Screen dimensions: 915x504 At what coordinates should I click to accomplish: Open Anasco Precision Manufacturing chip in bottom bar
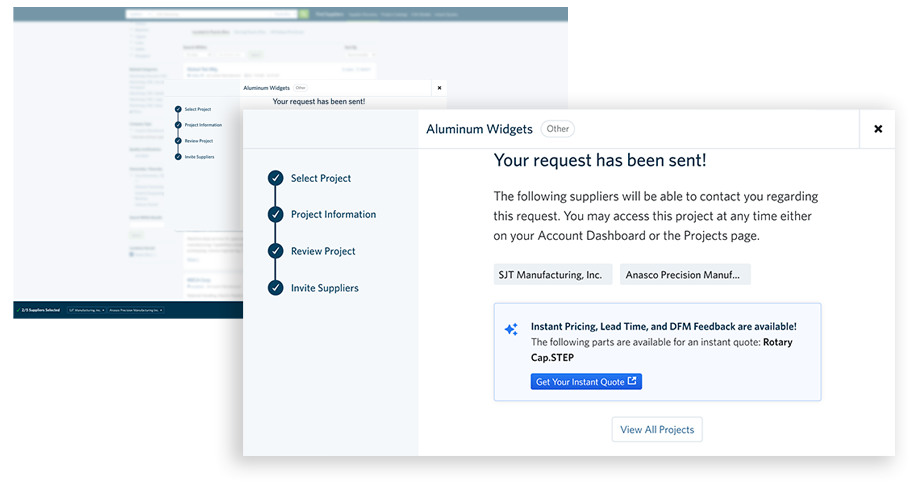135,310
